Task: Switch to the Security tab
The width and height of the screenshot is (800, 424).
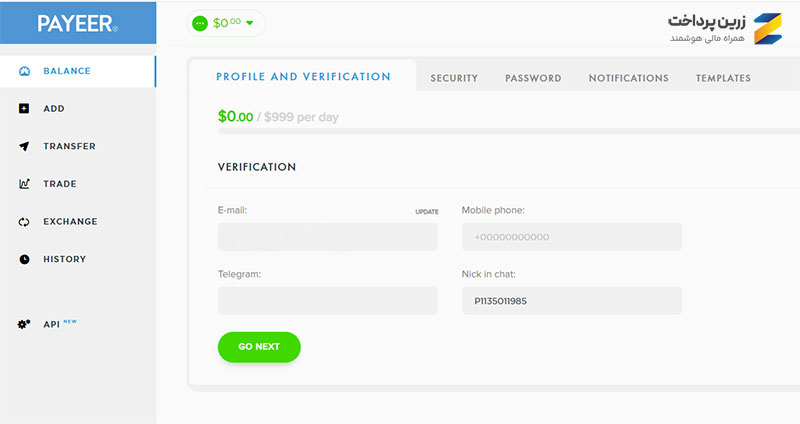Action: click(454, 78)
